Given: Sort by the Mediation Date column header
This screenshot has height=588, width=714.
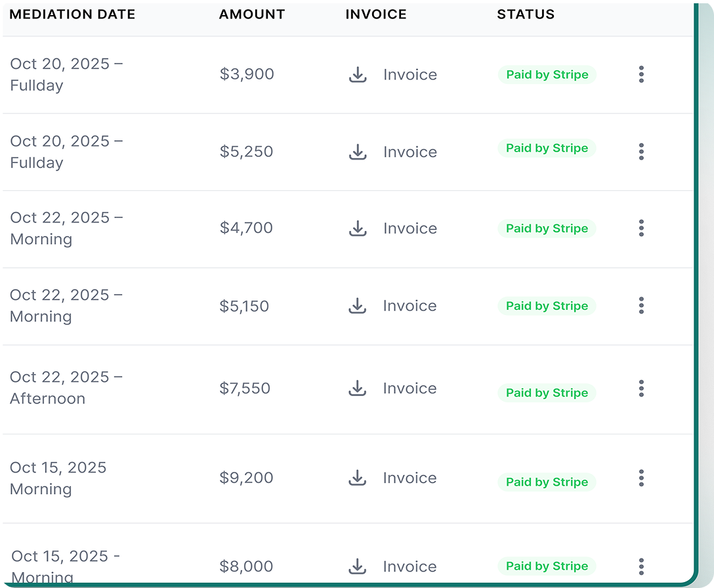Looking at the screenshot, I should tap(72, 14).
